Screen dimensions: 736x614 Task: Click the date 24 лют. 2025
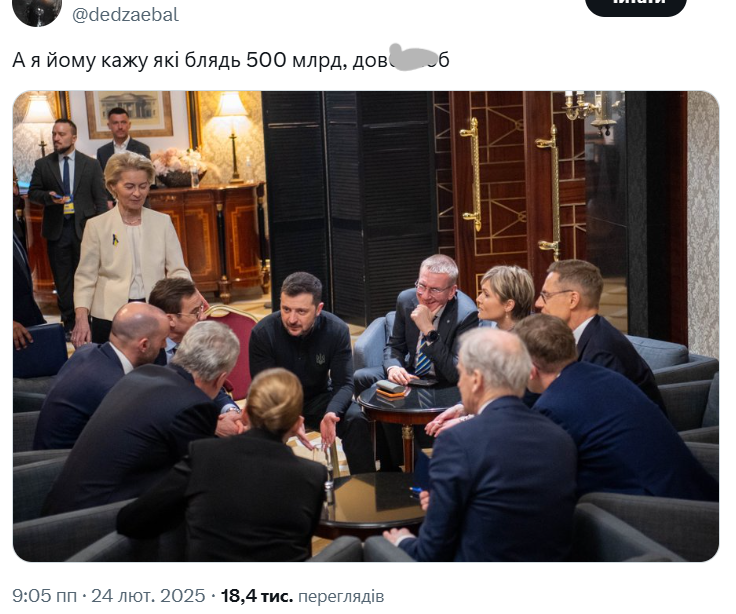coord(148,596)
